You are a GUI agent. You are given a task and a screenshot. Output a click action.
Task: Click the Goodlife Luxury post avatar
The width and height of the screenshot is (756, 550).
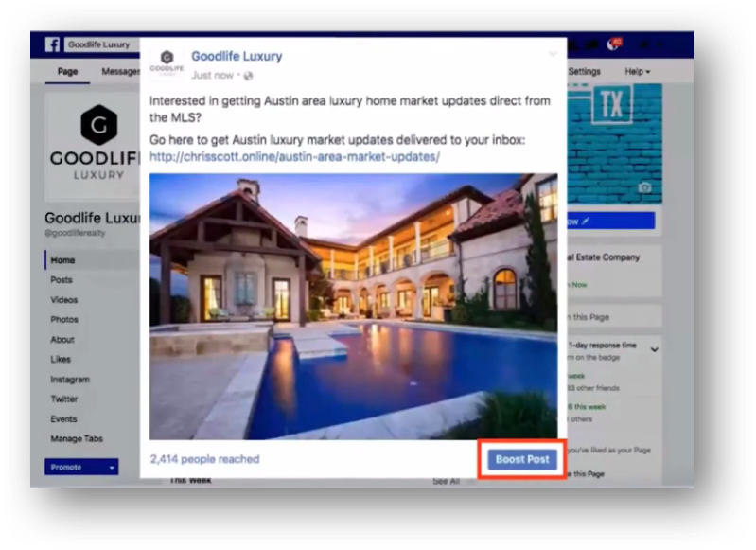(167, 63)
